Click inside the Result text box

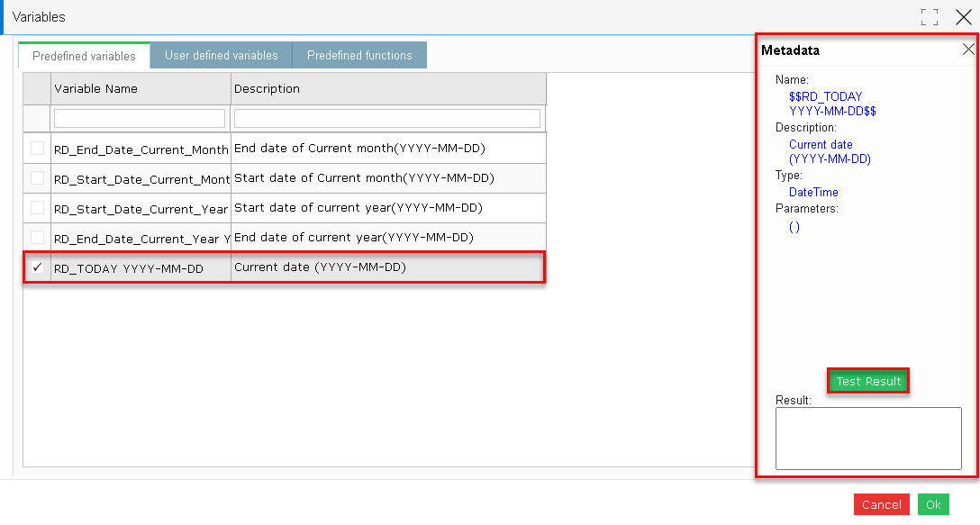[868, 439]
